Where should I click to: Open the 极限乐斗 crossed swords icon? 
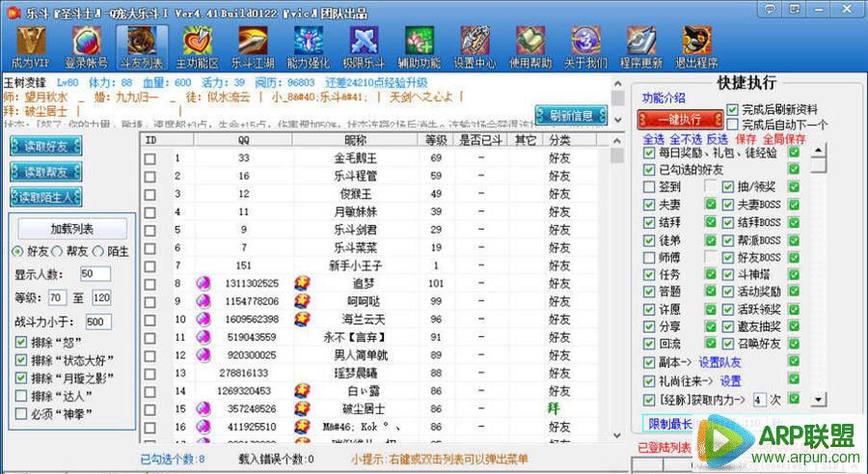(x=364, y=47)
